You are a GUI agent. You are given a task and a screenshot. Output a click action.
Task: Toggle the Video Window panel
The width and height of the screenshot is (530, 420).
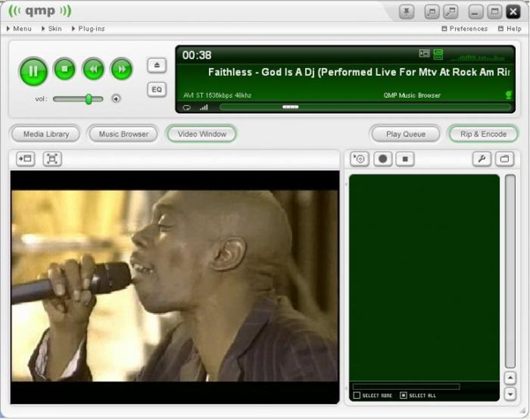[202, 134]
